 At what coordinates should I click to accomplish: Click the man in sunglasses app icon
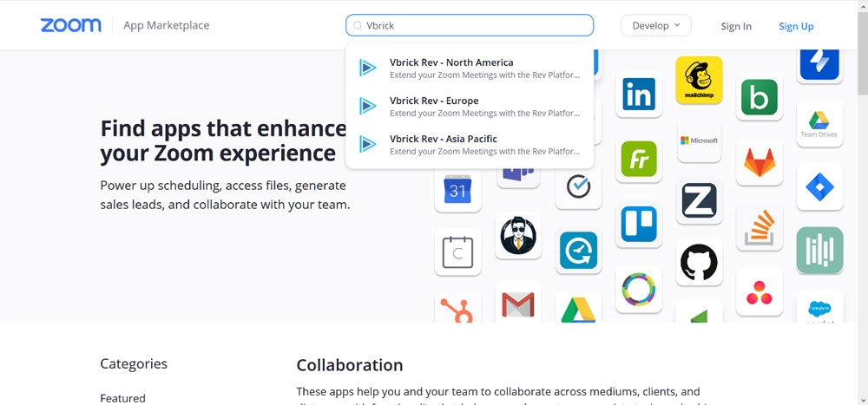[518, 235]
